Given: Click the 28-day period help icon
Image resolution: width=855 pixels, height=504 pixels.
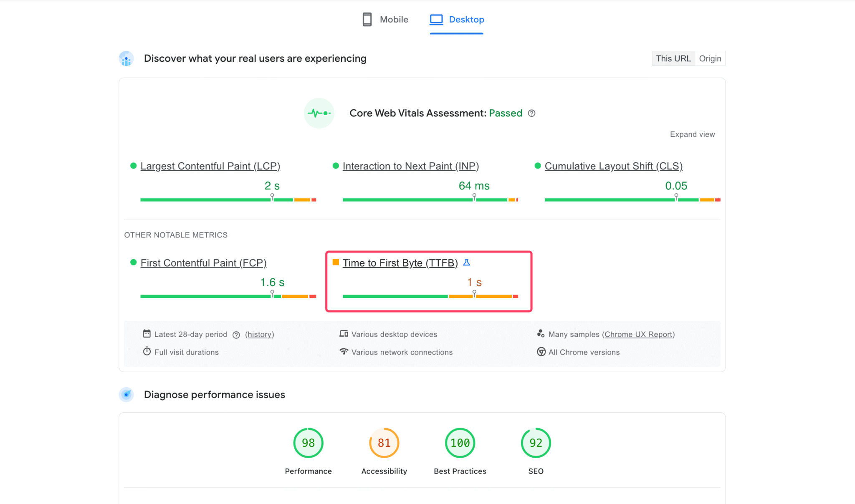Looking at the screenshot, I should click(236, 335).
